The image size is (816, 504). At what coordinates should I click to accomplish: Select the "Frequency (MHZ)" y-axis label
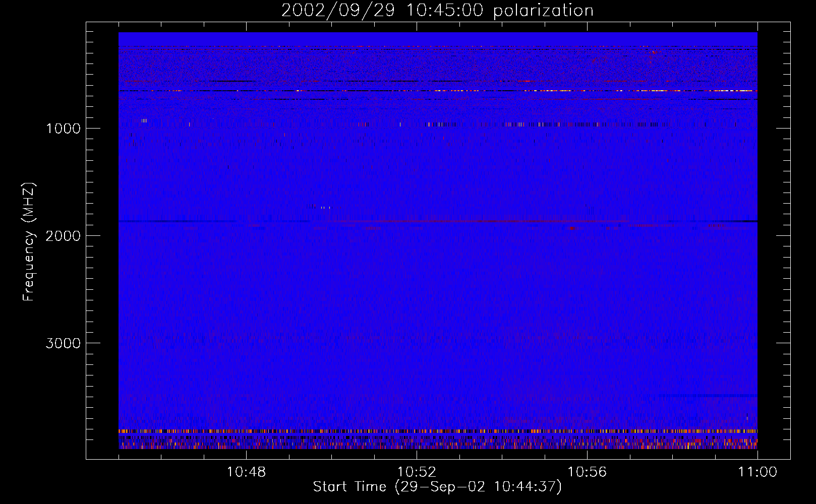coord(28,242)
